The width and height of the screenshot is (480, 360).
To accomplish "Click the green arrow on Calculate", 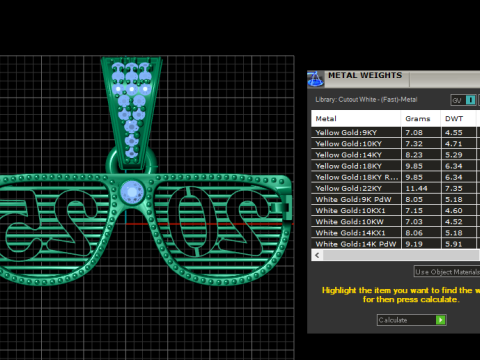I will 440,320.
